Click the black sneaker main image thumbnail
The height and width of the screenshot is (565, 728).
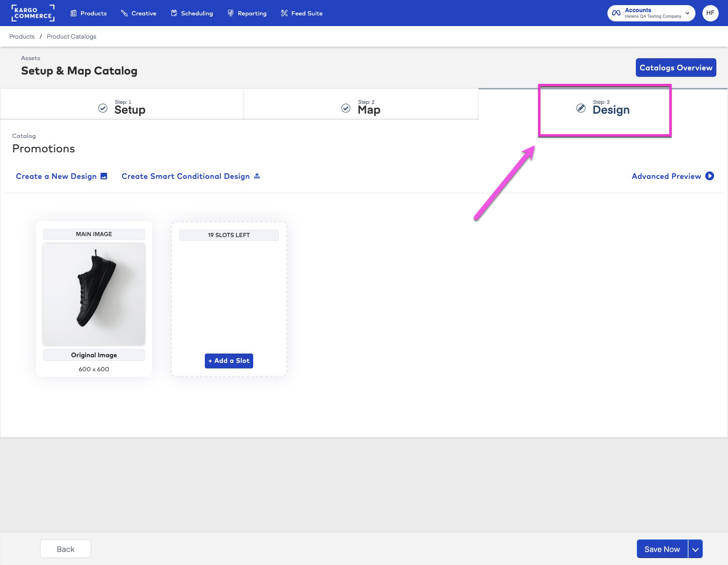(94, 293)
